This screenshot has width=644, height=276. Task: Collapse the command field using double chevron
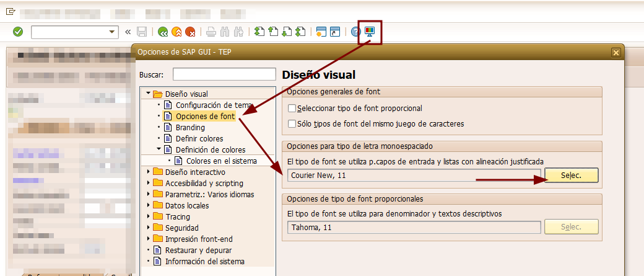coord(128,32)
